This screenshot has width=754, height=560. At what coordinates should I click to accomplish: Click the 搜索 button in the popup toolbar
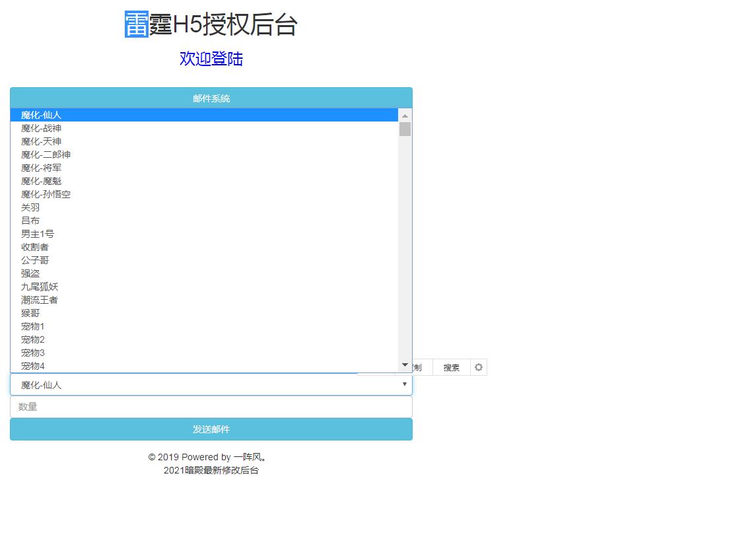point(452,367)
